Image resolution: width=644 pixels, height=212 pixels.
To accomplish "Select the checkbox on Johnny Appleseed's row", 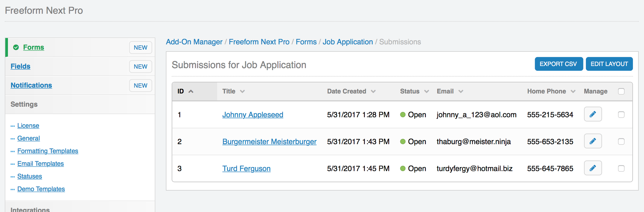I will coord(621,115).
